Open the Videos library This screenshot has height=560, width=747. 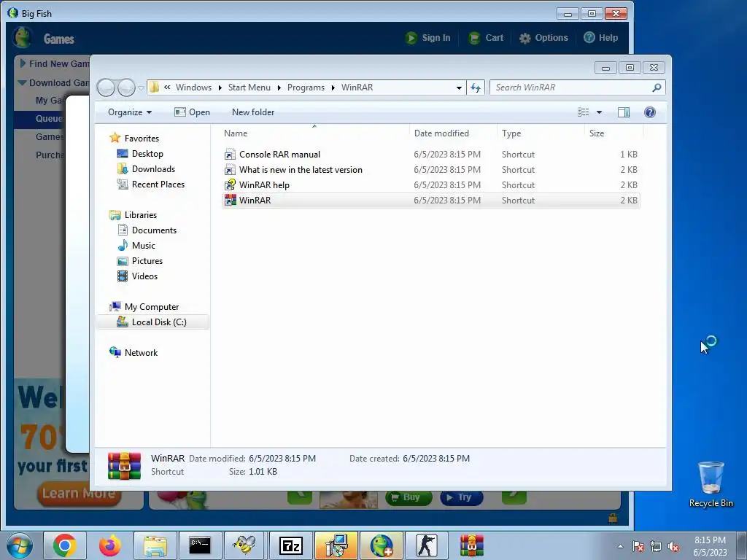click(144, 276)
